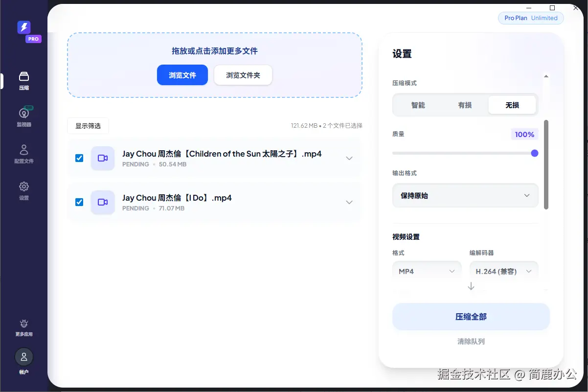Click the 100% quality value box
Viewport: 588px width, 392px height.
(x=524, y=135)
